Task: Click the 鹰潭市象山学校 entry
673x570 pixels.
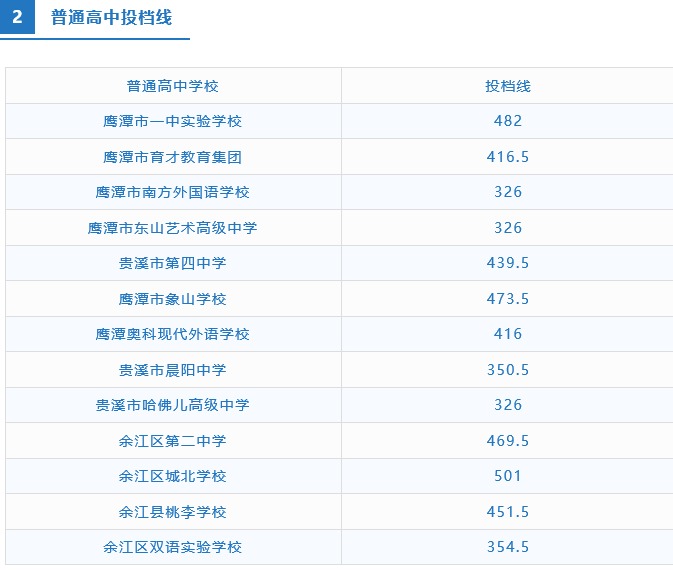Action: 173,299
